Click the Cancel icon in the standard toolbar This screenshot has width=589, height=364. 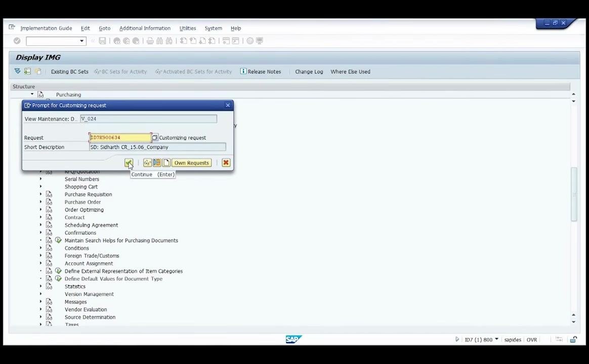click(x=136, y=41)
